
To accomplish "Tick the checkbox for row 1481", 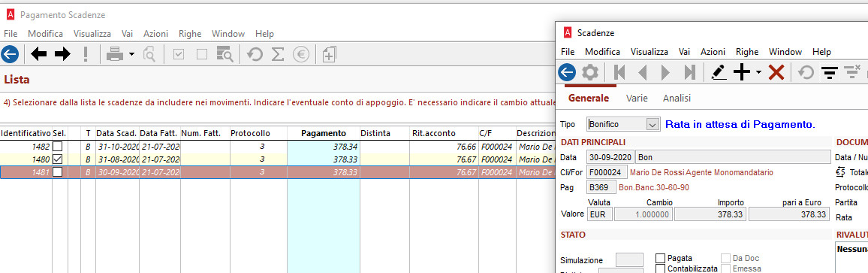I will pos(57,172).
